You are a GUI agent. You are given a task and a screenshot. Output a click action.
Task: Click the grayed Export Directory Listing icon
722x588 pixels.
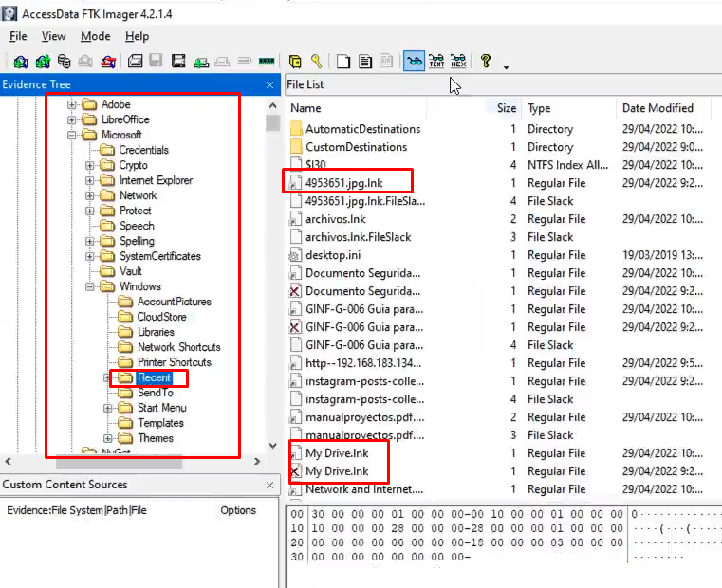coord(386,62)
